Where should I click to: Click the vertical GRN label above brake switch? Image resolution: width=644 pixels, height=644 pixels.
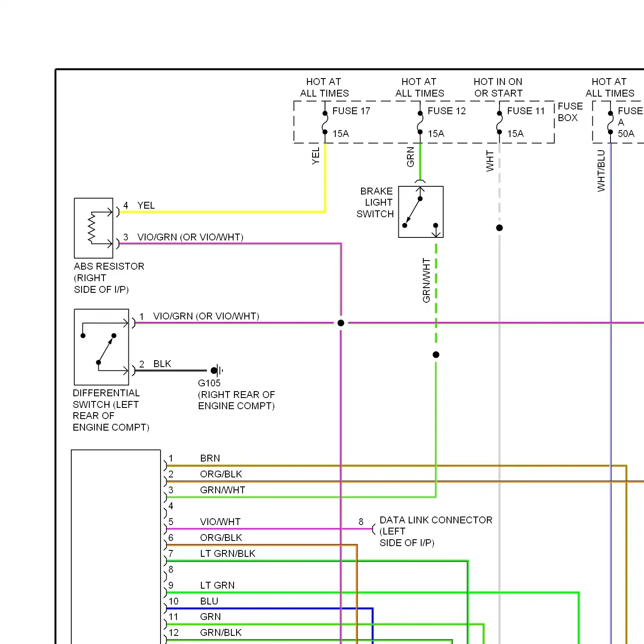pyautogui.click(x=410, y=157)
